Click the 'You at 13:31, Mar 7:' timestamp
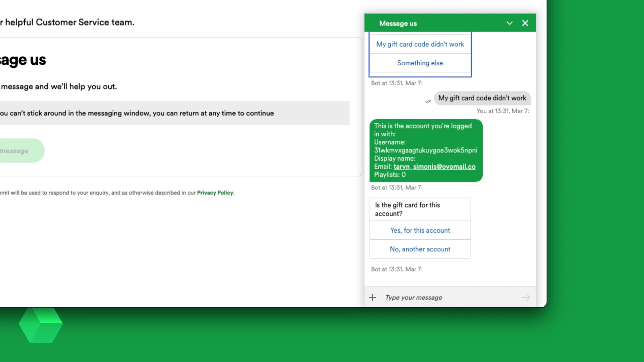644x362 pixels. coord(503,111)
